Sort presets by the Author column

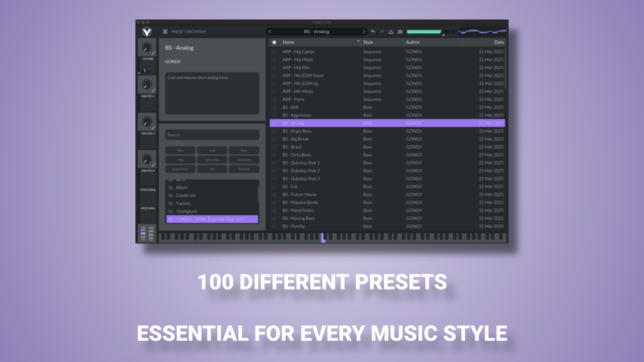(x=434, y=42)
